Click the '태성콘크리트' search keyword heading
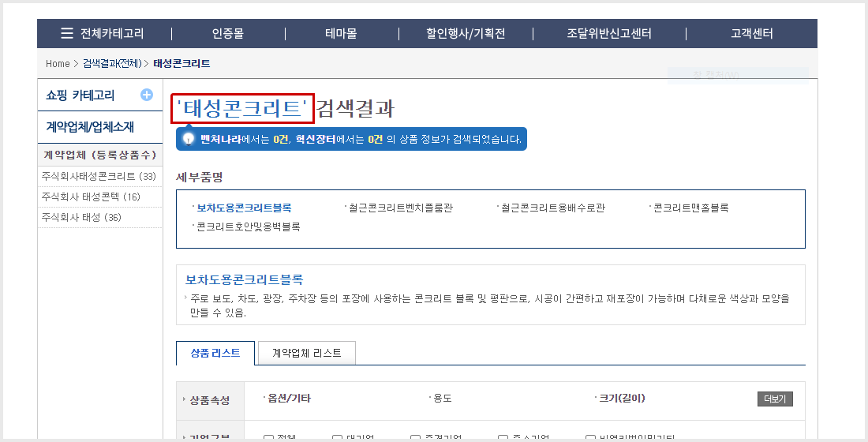 (242, 108)
